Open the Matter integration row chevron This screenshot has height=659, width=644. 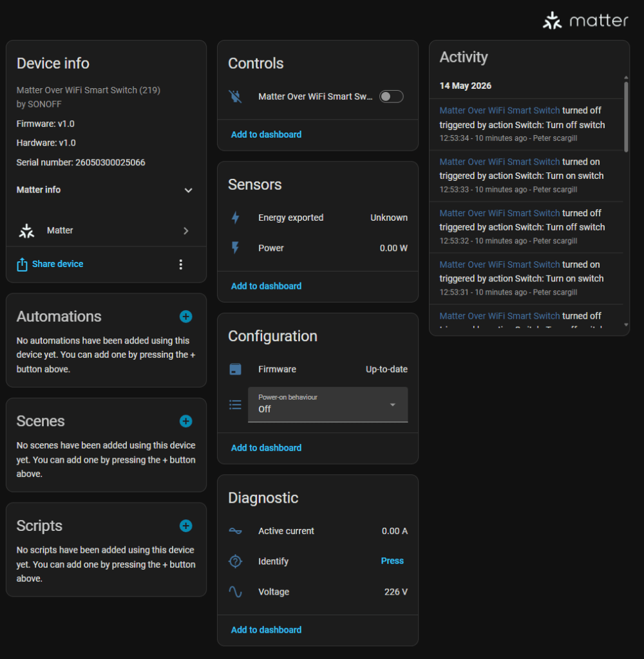186,231
